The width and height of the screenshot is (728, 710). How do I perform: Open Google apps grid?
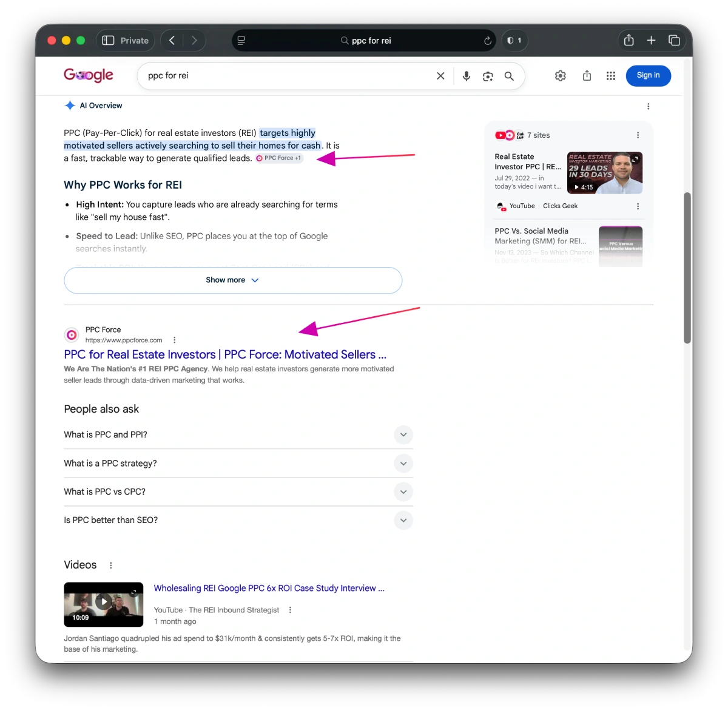click(x=611, y=76)
